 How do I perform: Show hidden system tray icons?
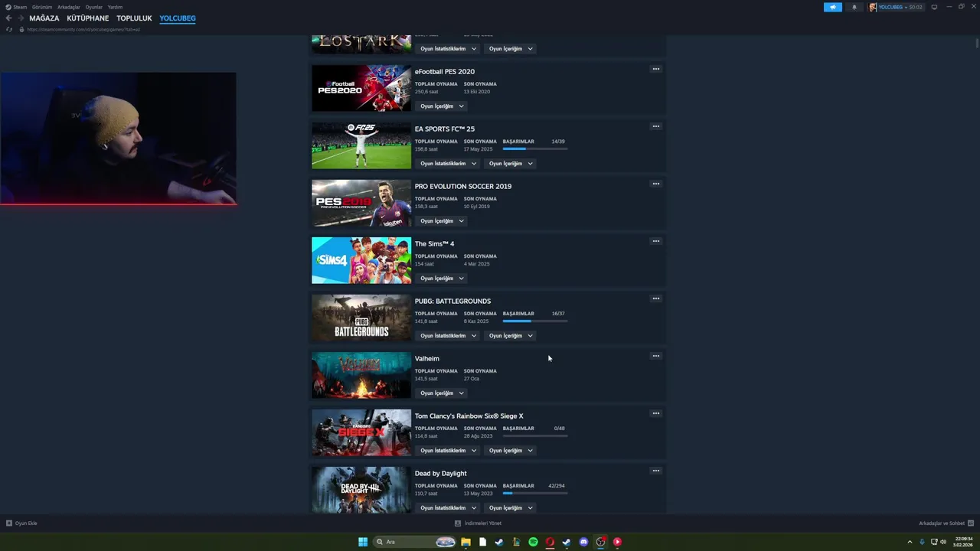click(910, 542)
